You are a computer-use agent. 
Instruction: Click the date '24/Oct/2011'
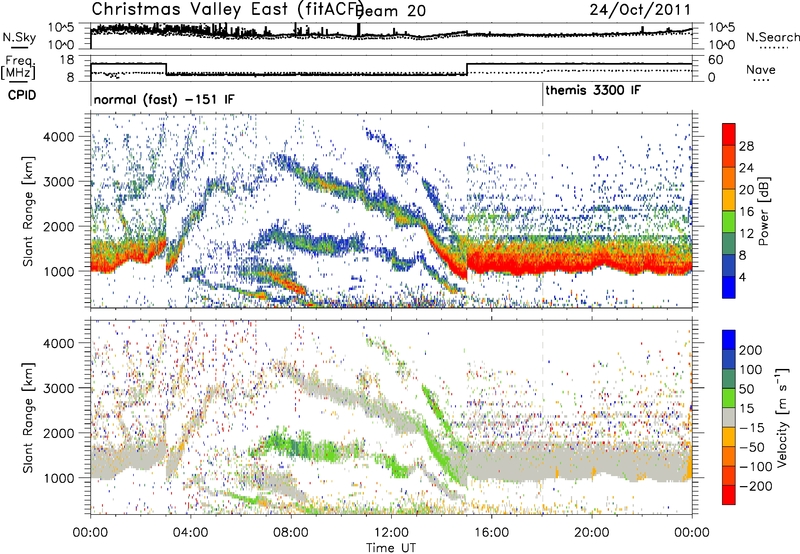pyautogui.click(x=640, y=9)
